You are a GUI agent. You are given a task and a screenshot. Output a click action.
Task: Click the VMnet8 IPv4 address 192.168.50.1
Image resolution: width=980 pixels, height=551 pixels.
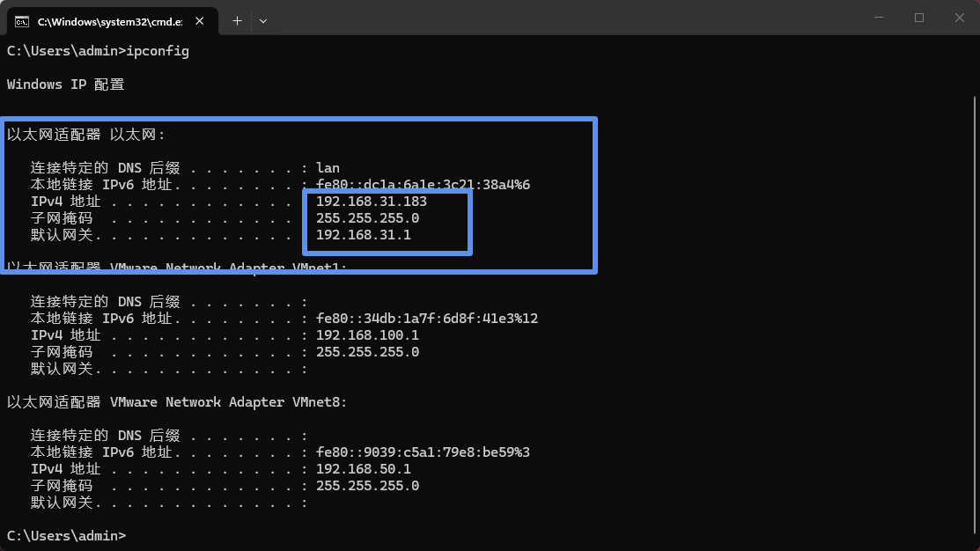363,469
